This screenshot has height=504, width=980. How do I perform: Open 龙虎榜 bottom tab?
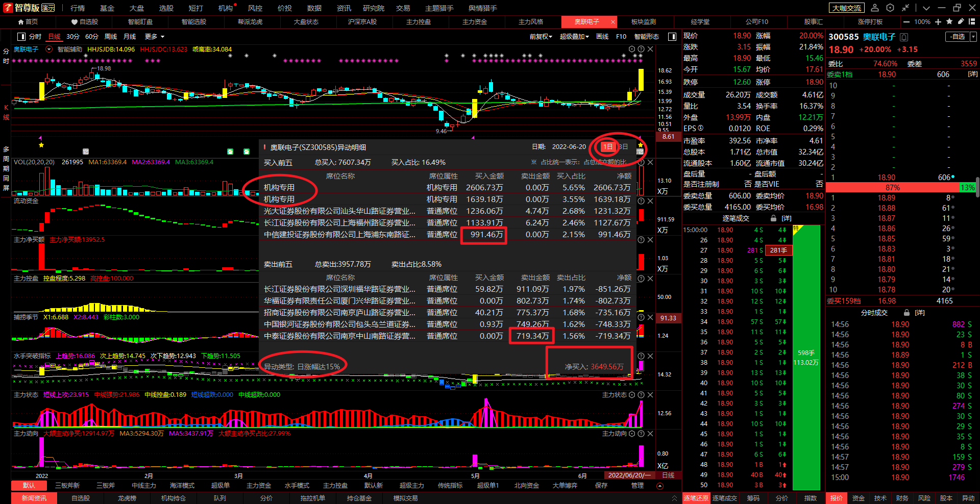point(127,498)
